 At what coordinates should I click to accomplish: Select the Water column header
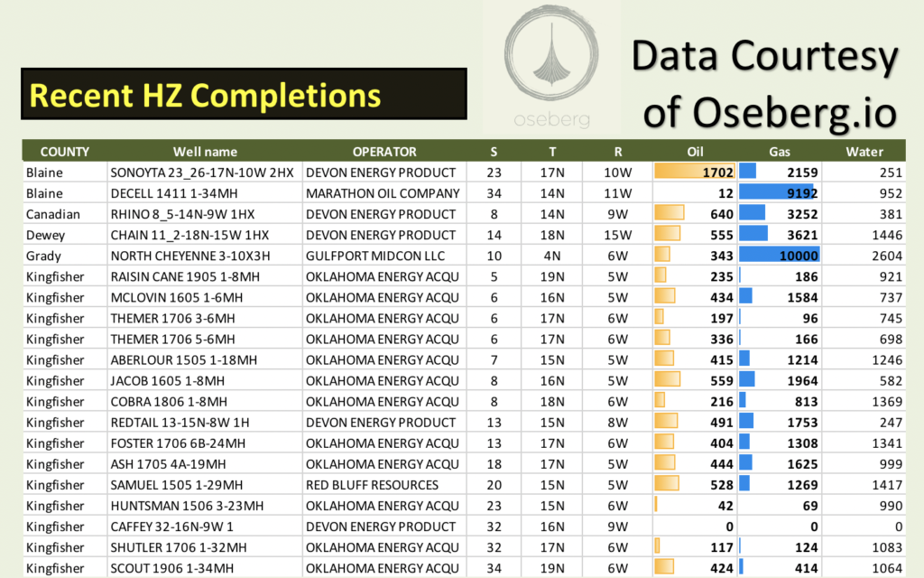[864, 152]
